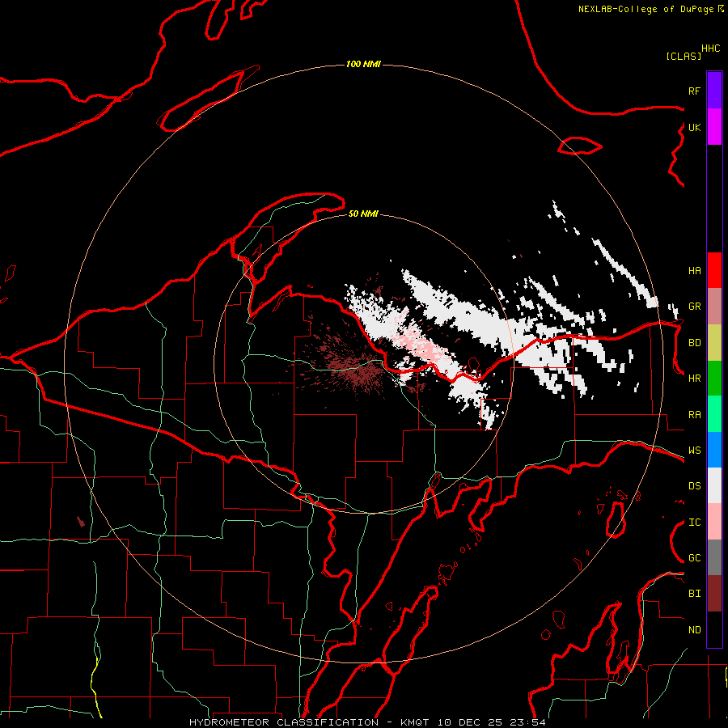Click the IC ice crystals pink swatch
728x728 pixels.
pyautogui.click(x=714, y=522)
